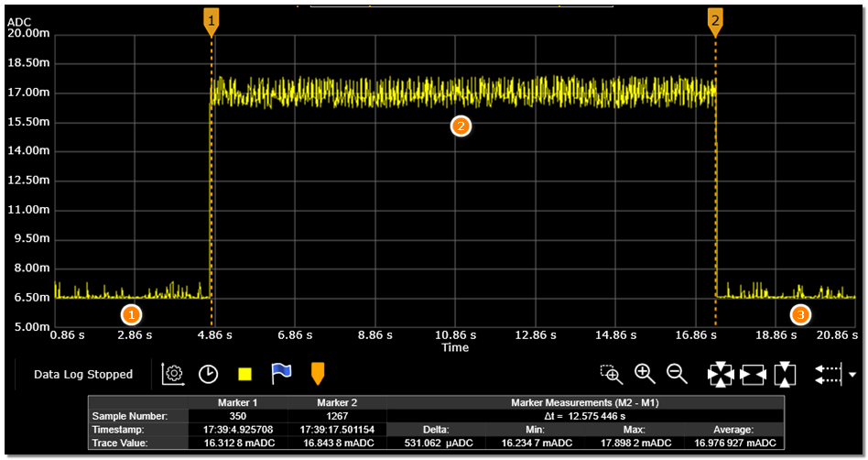This screenshot has width=868, height=460.
Task: Toggle the orange marker tool in toolbar
Action: tap(318, 373)
